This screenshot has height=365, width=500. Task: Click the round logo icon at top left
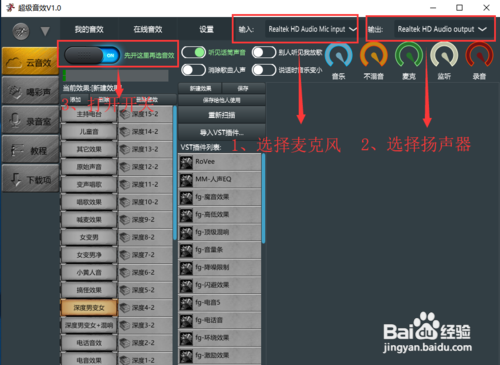click(21, 31)
